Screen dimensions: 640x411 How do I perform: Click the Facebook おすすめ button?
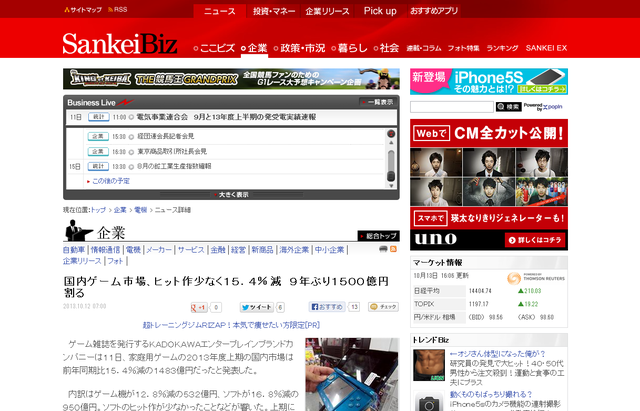327,307
